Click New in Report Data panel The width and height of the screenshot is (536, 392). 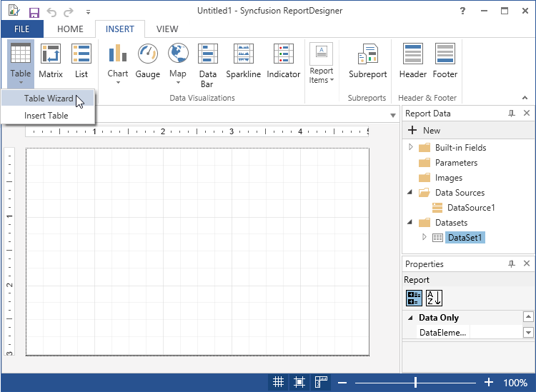click(425, 131)
